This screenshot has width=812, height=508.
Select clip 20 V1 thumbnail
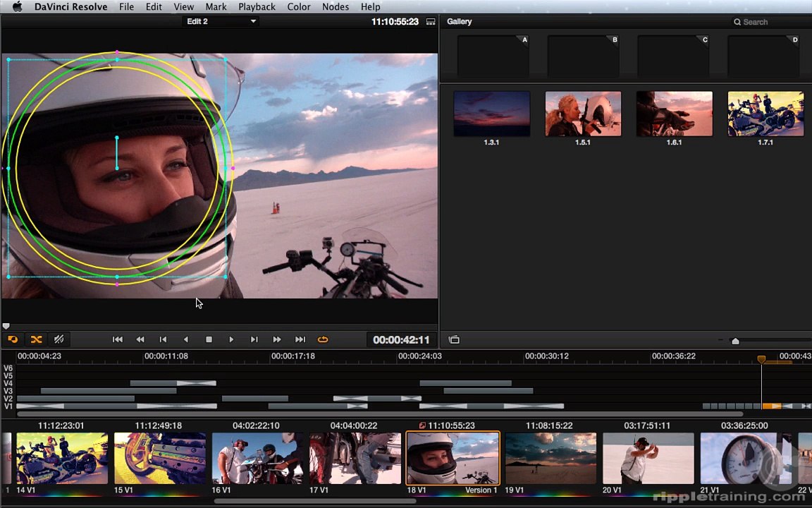click(648, 459)
